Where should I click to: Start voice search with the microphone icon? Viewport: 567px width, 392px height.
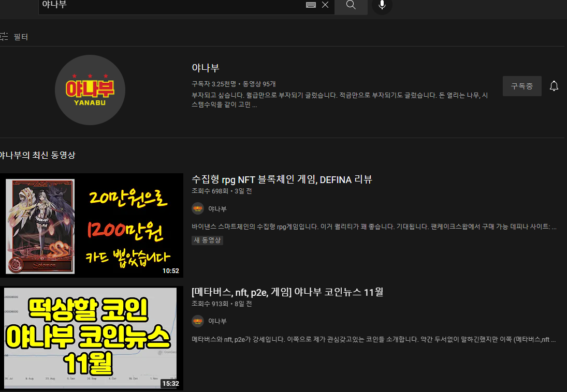point(382,5)
